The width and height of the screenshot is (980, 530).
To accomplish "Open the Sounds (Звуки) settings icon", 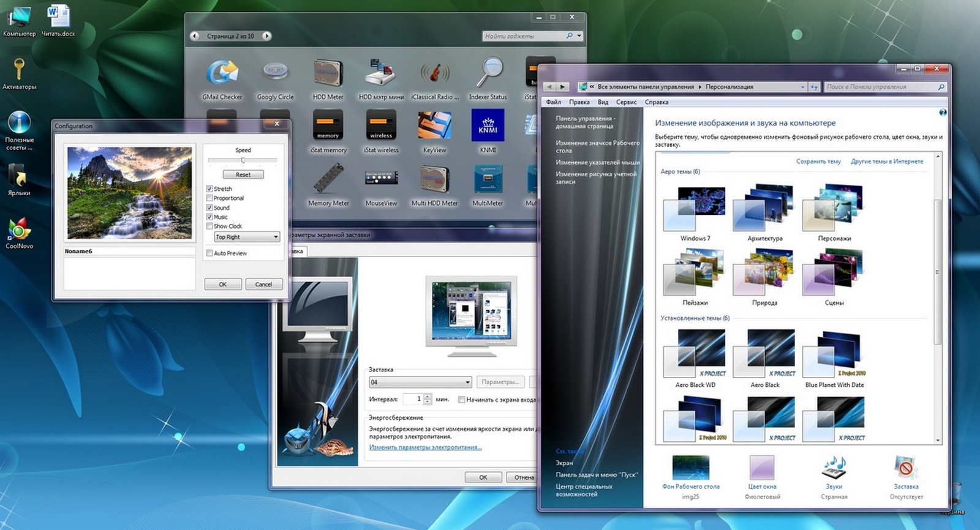I will 834,468.
